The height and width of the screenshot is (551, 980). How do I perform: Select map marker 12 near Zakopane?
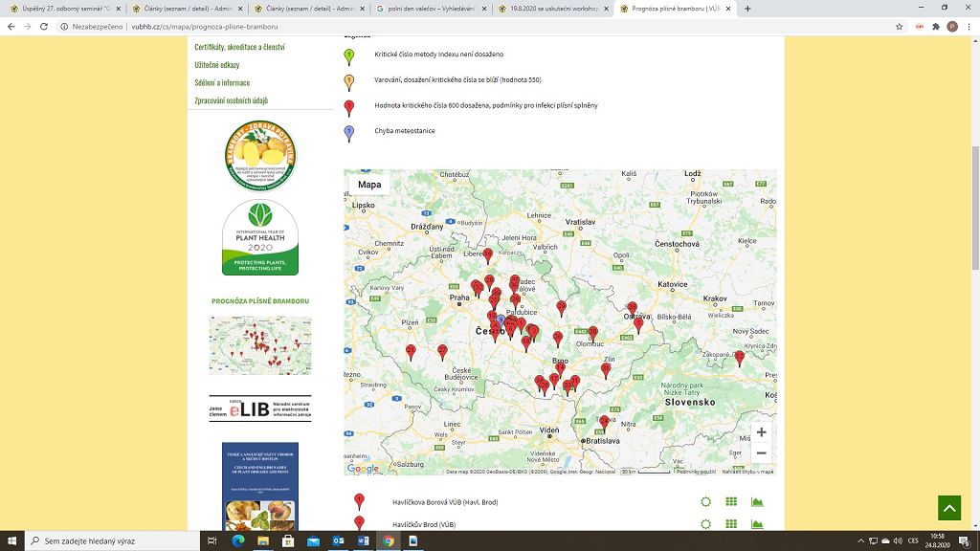740,359
